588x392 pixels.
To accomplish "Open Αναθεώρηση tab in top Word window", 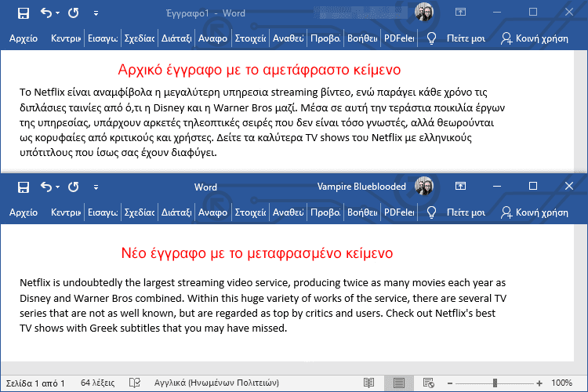I will 288,38.
